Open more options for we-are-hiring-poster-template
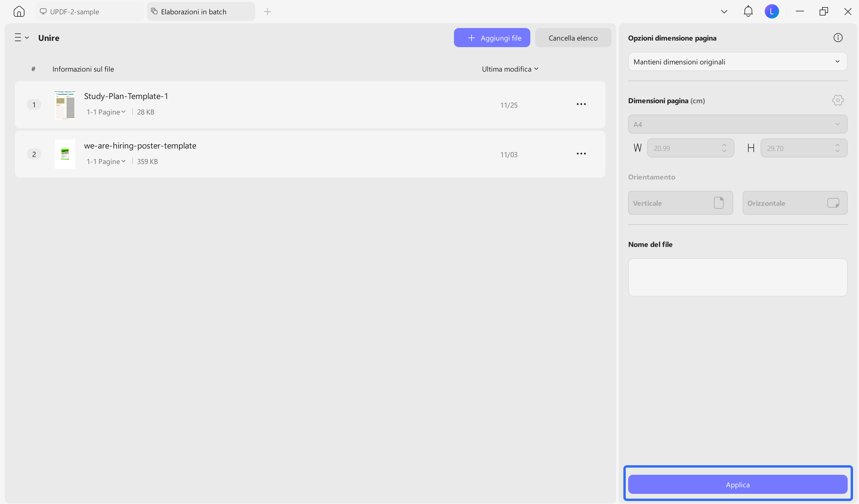859x504 pixels. pyautogui.click(x=581, y=154)
